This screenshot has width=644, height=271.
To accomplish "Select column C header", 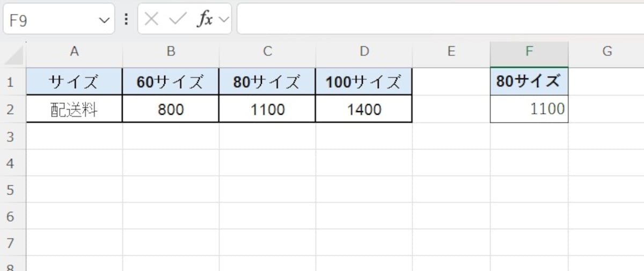I will 267,52.
